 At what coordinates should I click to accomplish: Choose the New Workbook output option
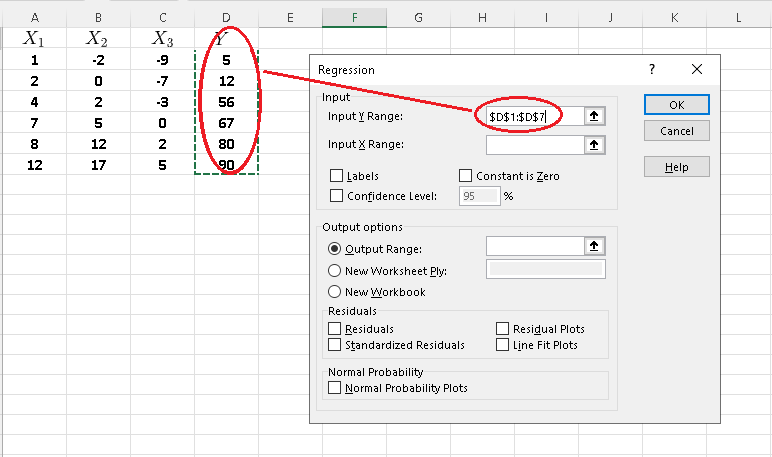pos(335,292)
